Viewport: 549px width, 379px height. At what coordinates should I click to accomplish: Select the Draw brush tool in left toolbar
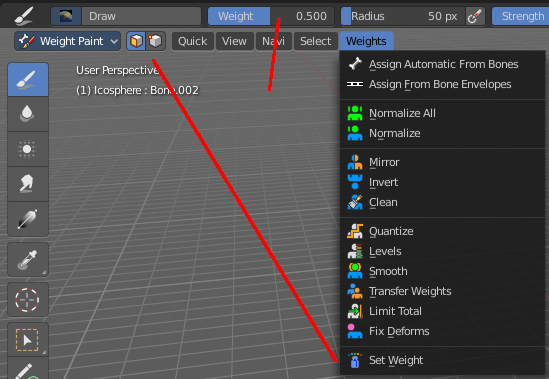pyautogui.click(x=28, y=80)
